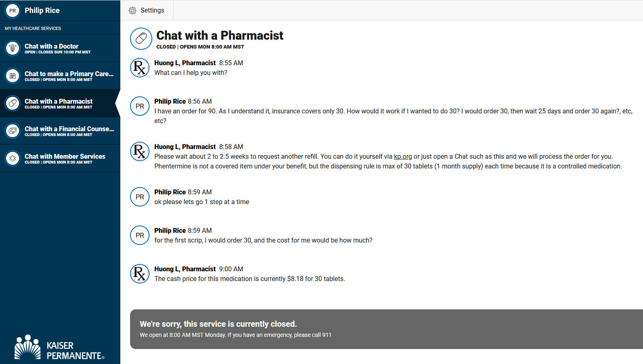
Task: Open Chat with Member Services
Action: pyautogui.click(x=60, y=158)
